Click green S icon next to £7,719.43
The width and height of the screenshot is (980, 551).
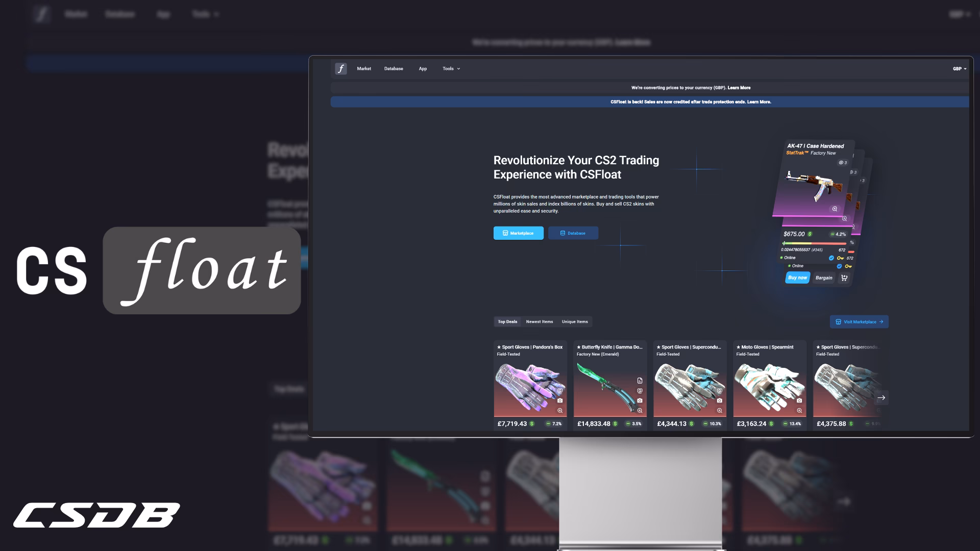tap(532, 424)
